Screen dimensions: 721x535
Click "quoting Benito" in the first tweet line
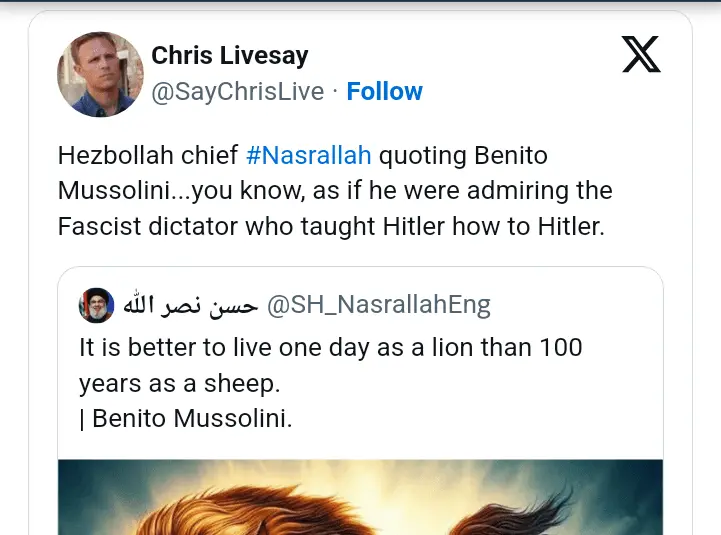pos(463,156)
